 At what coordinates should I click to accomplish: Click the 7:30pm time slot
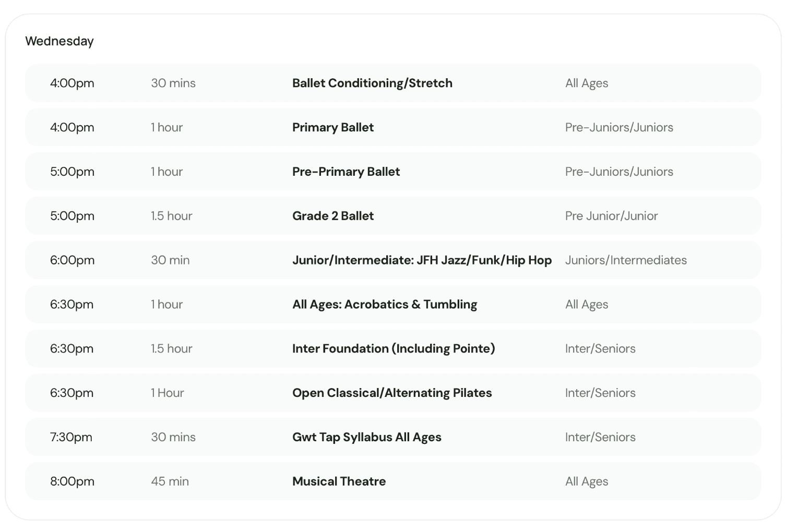pyautogui.click(x=71, y=437)
